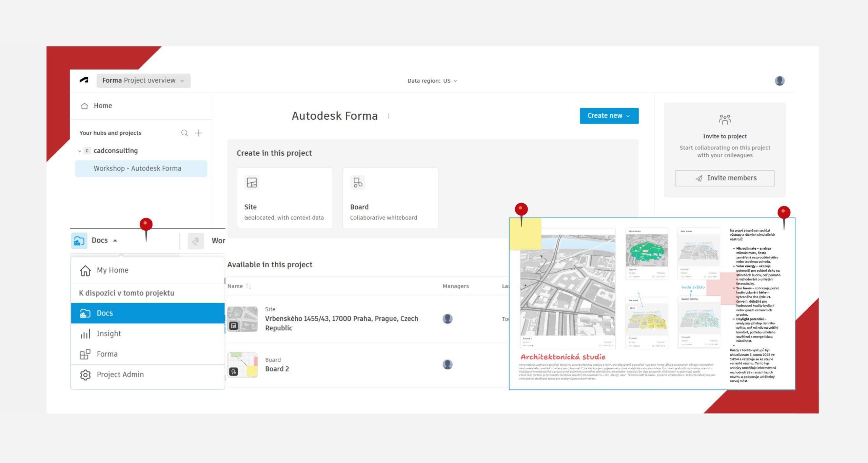
Task: Open Forma Project overview dropdown
Action: (143, 81)
